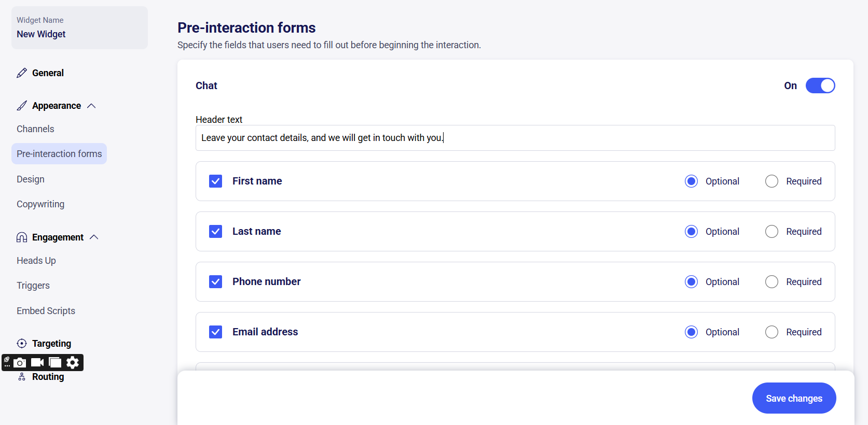The image size is (868, 425).
Task: Open the Channels settings page
Action: point(35,129)
